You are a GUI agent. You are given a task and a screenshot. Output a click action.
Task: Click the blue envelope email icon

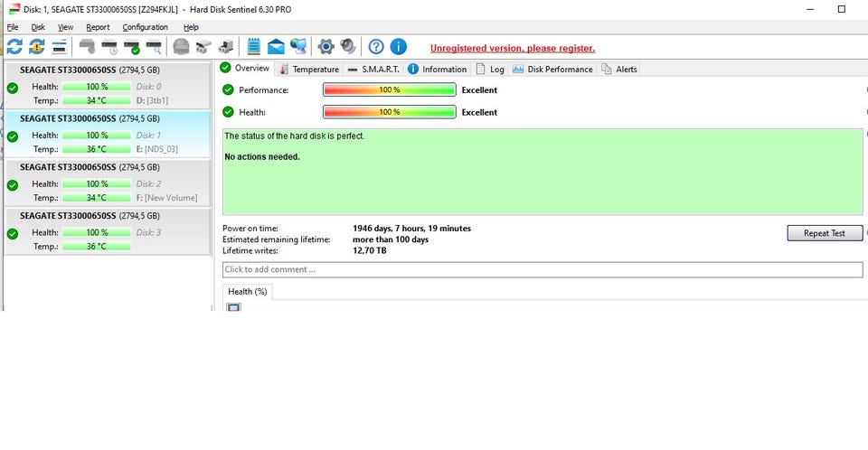click(x=276, y=47)
